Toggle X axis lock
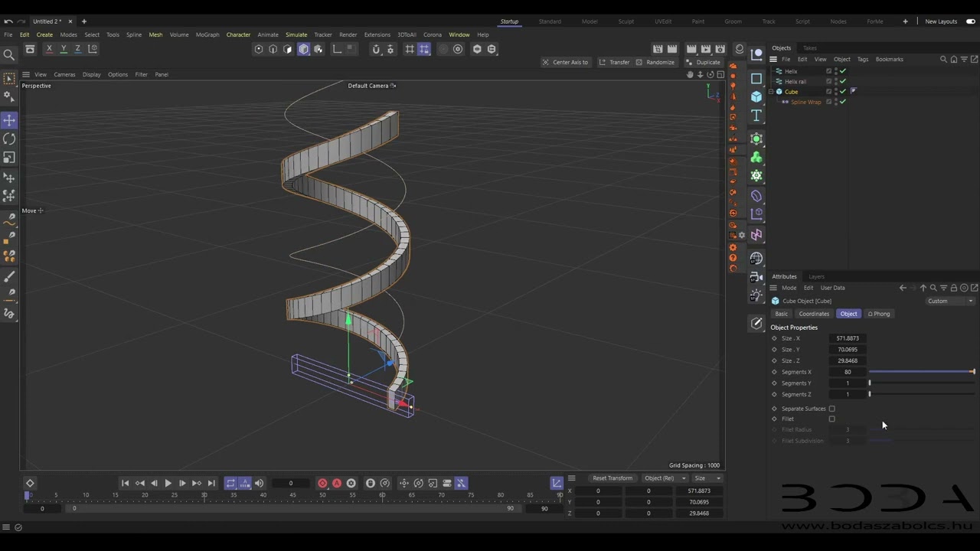Screen dimensions: 980x551 (x=50, y=49)
